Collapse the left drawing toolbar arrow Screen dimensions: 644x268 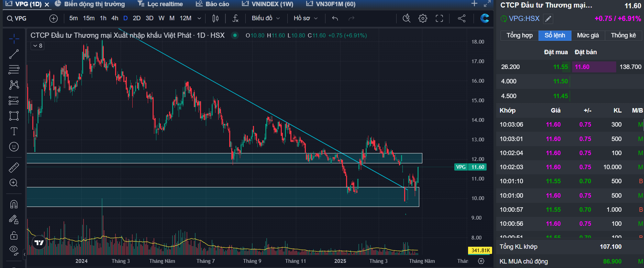(24, 255)
